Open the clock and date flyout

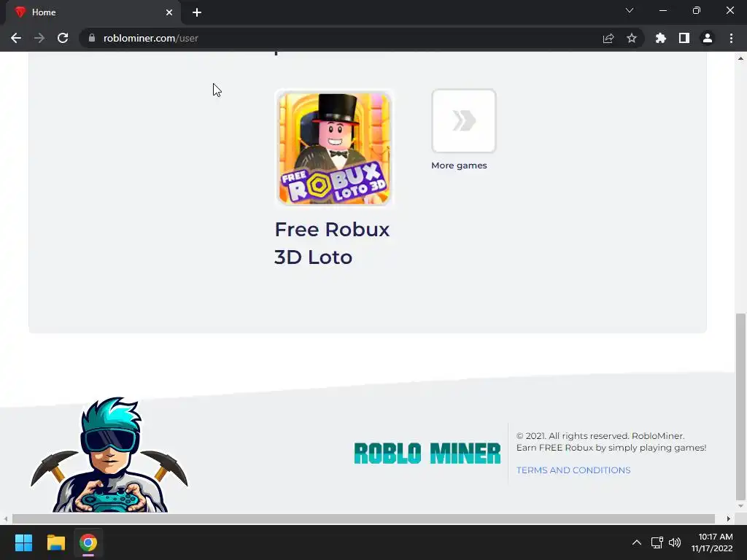click(712, 542)
